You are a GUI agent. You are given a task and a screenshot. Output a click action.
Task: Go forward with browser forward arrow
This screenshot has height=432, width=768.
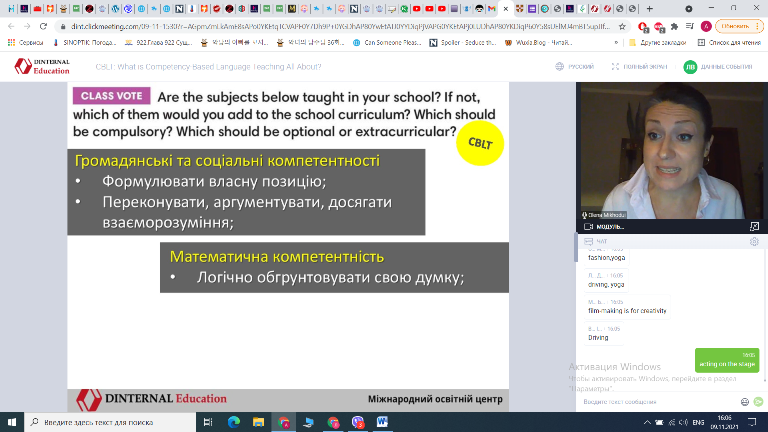[x=27, y=26]
